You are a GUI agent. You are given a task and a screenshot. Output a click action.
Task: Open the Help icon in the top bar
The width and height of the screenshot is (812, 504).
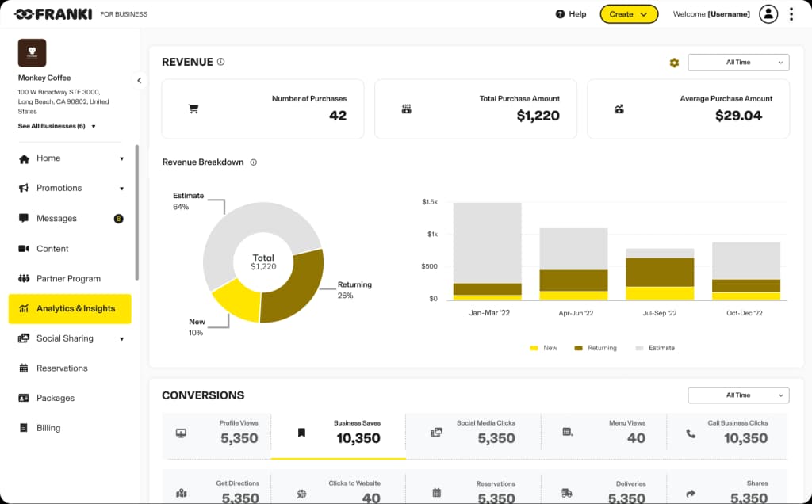click(x=561, y=13)
